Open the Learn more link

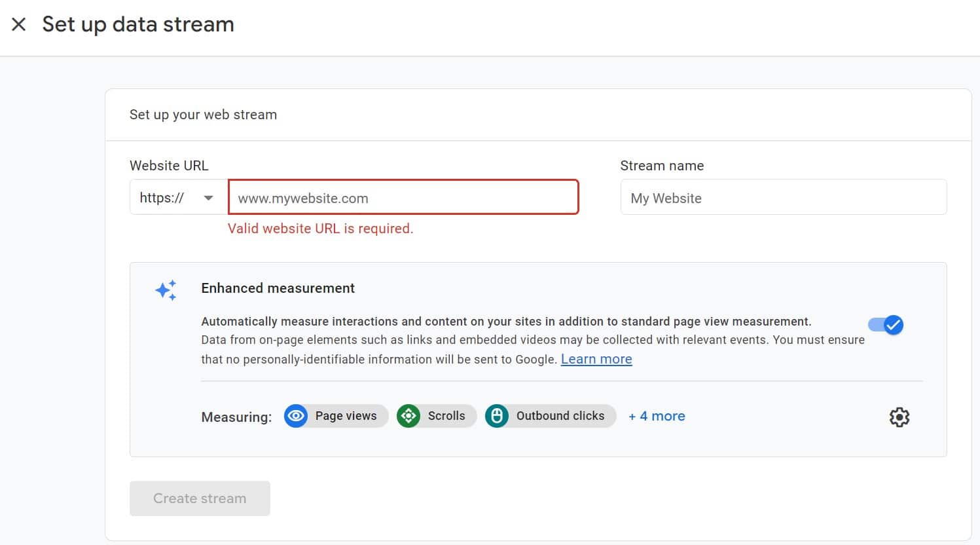(596, 359)
